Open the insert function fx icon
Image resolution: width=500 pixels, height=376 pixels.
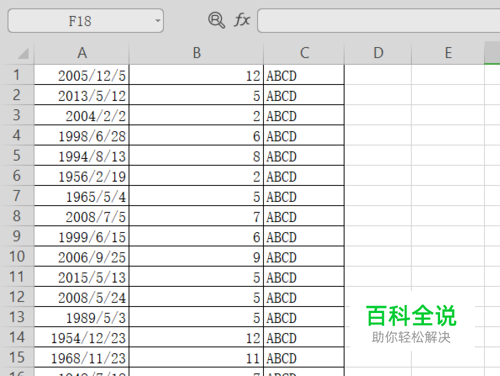point(242,20)
